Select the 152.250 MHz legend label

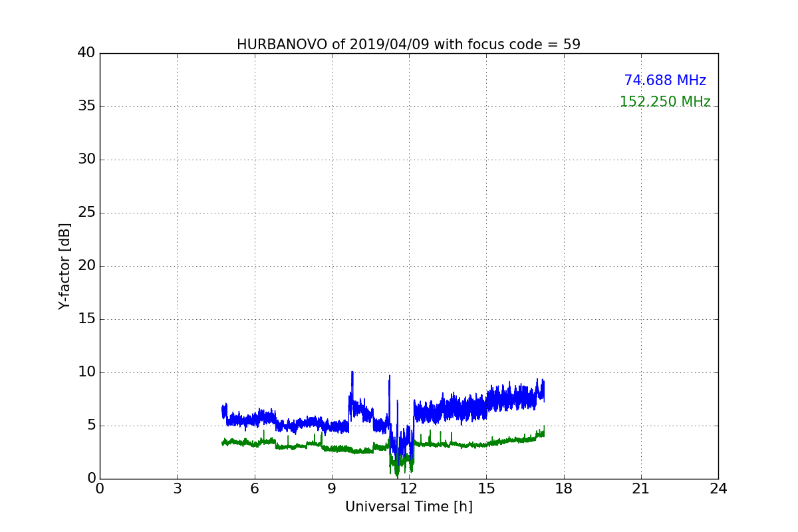(x=665, y=102)
